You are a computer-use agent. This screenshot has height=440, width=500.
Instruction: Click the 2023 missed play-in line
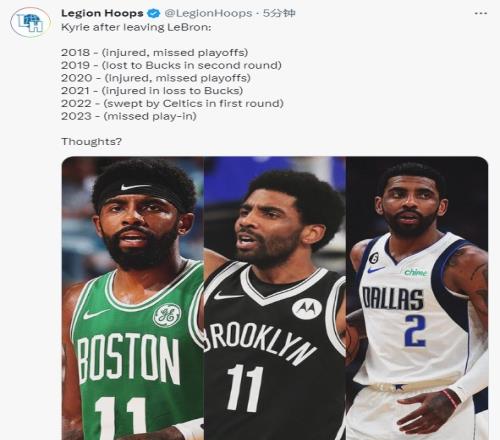point(129,116)
